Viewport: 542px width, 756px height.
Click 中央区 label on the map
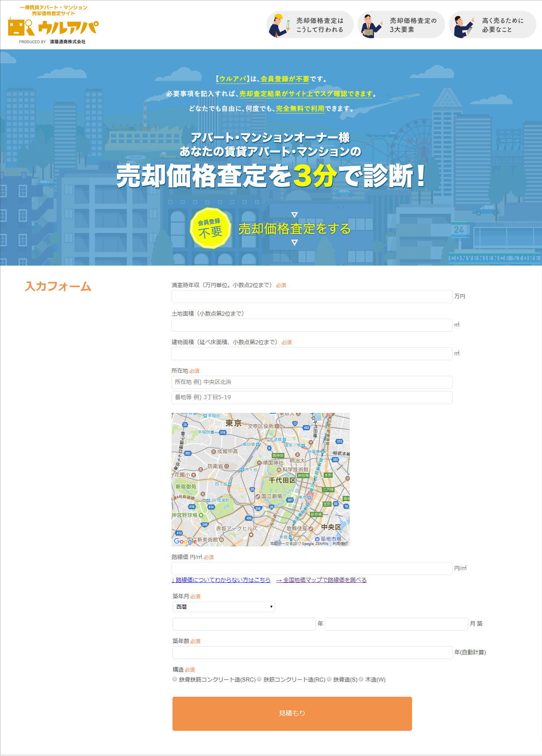331,527
